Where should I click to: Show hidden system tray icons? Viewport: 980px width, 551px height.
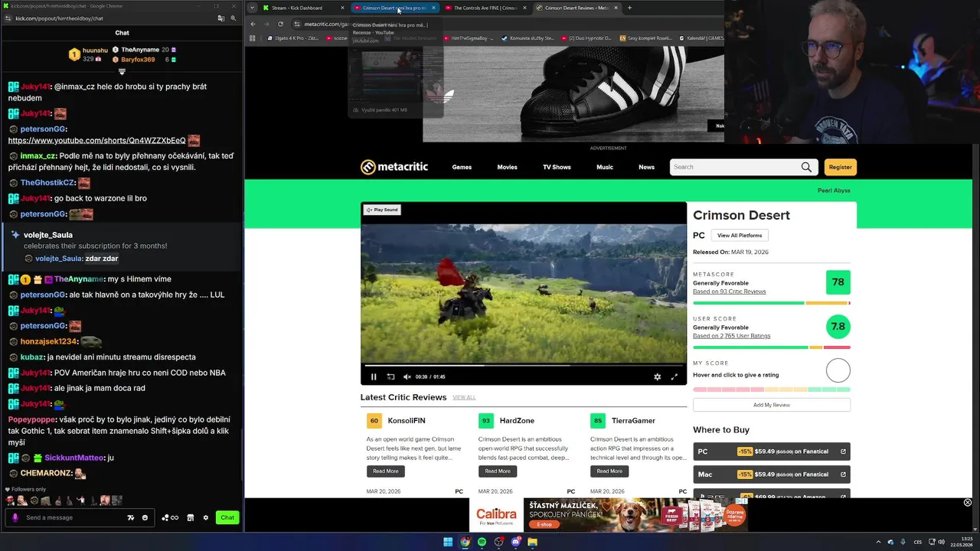pos(878,542)
